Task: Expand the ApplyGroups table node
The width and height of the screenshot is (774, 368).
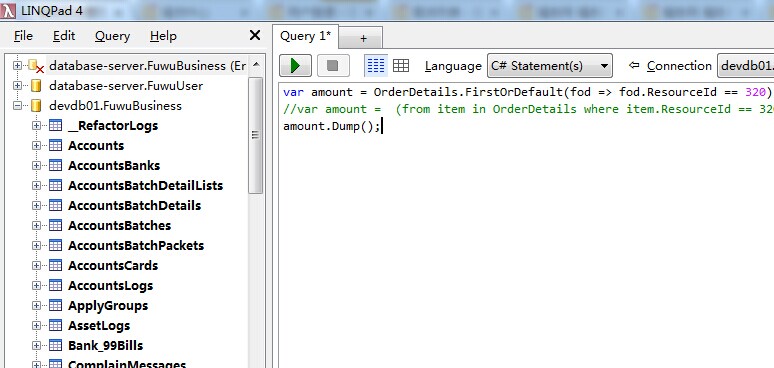Action: (36, 305)
